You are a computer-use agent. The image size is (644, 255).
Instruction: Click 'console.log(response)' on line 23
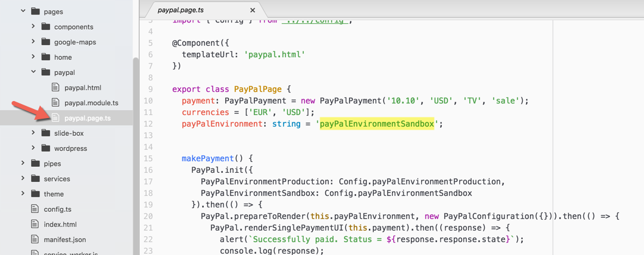(x=270, y=250)
